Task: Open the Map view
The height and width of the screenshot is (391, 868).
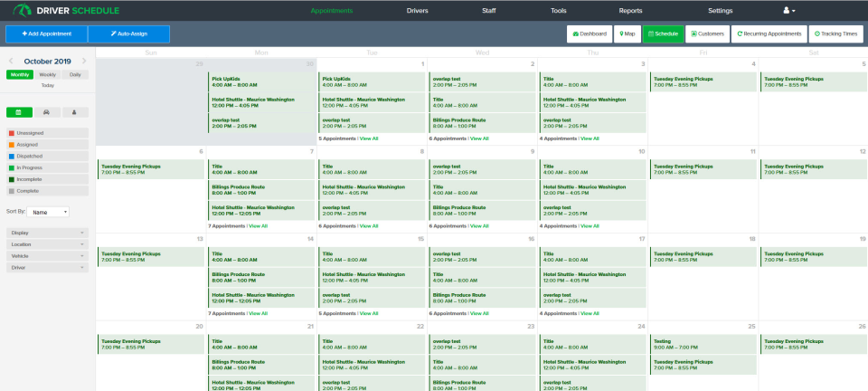Action: click(627, 33)
